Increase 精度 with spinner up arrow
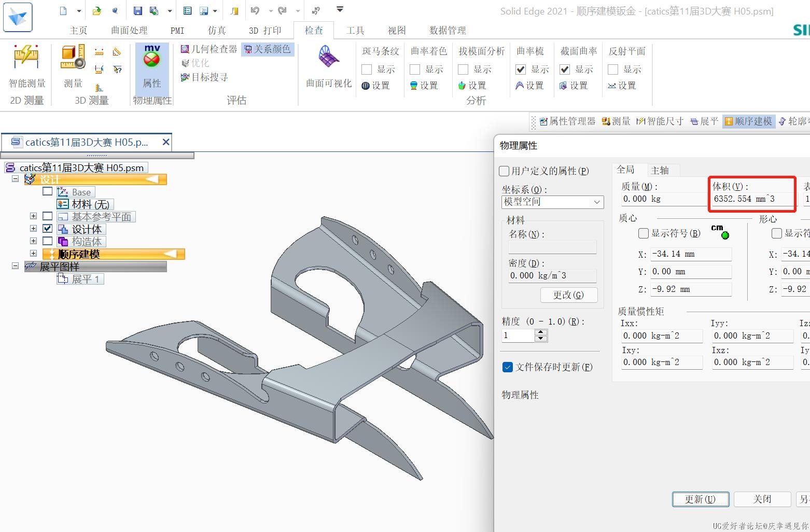Viewport: 810px width, 532px height. [x=541, y=332]
